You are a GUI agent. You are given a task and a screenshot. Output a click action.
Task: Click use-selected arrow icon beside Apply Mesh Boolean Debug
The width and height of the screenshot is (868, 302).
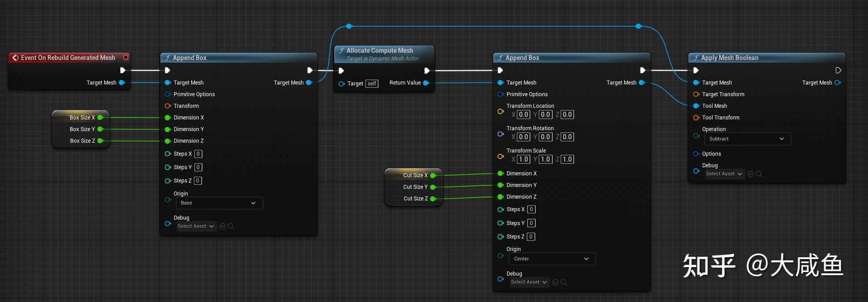click(x=751, y=174)
